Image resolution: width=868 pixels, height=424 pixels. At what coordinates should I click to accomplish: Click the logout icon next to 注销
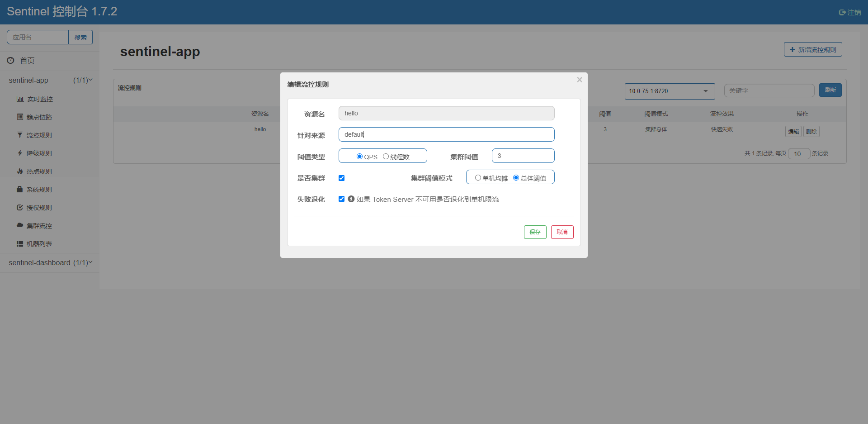[842, 13]
